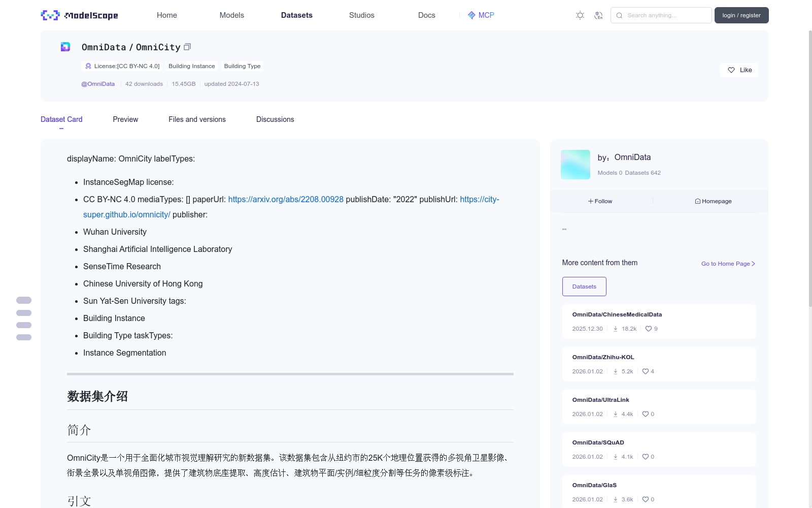Screen dimensions: 812x508
Task: Click download icon on ChineseMedicalData card
Action: [x=616, y=329]
